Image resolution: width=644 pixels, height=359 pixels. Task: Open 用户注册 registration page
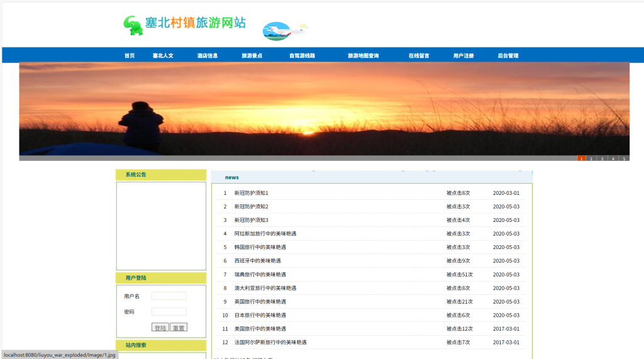[464, 56]
